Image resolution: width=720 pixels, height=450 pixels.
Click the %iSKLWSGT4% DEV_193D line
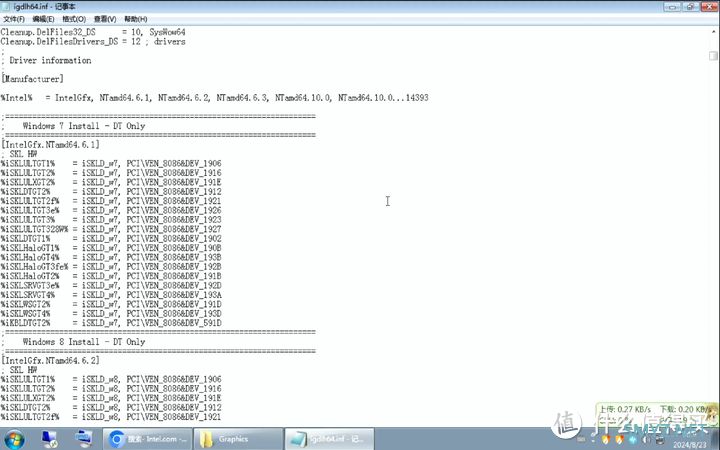point(111,314)
